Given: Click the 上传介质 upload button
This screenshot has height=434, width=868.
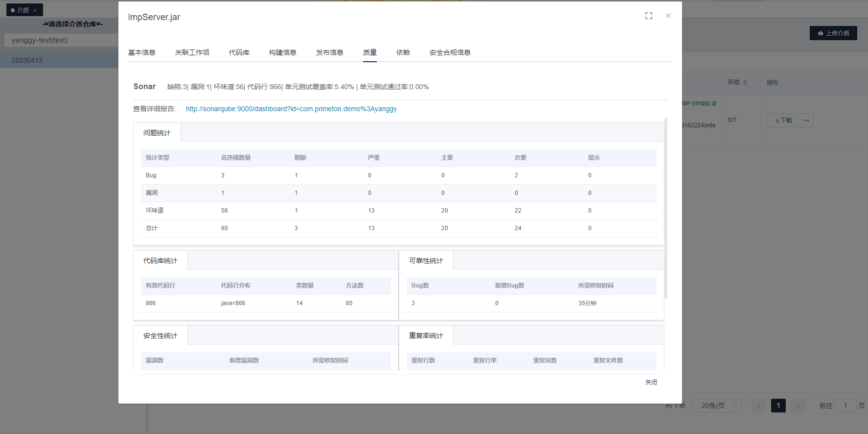Looking at the screenshot, I should (833, 33).
